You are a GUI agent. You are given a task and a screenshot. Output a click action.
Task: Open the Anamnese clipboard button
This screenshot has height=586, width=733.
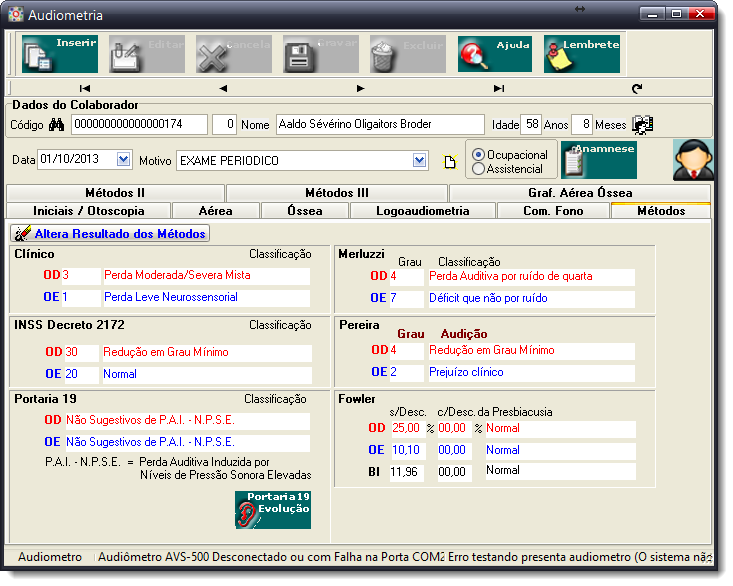point(599,160)
